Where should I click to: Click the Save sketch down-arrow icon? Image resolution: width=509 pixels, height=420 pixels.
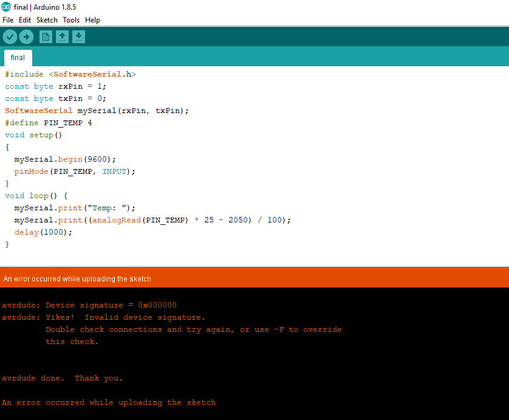coord(78,36)
